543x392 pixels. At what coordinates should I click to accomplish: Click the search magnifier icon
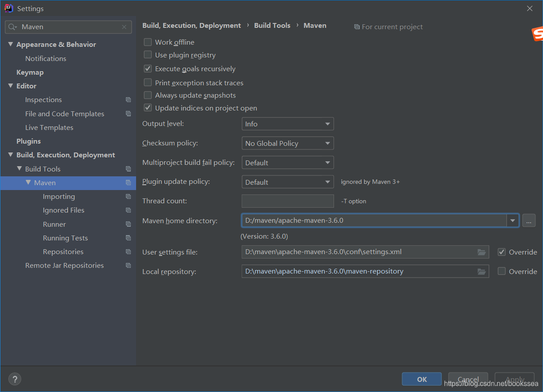pos(12,27)
